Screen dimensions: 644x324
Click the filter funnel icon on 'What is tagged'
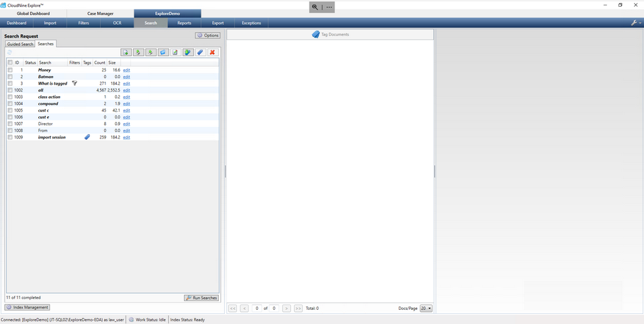pyautogui.click(x=75, y=83)
